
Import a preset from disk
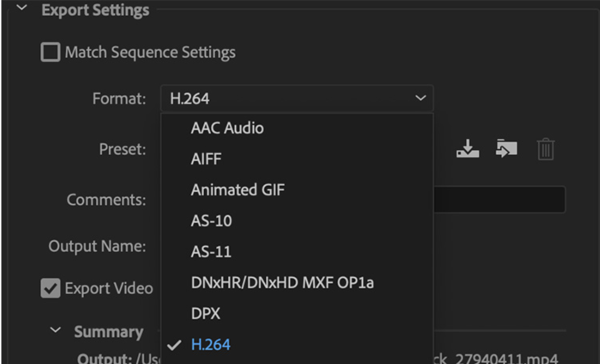click(x=507, y=149)
